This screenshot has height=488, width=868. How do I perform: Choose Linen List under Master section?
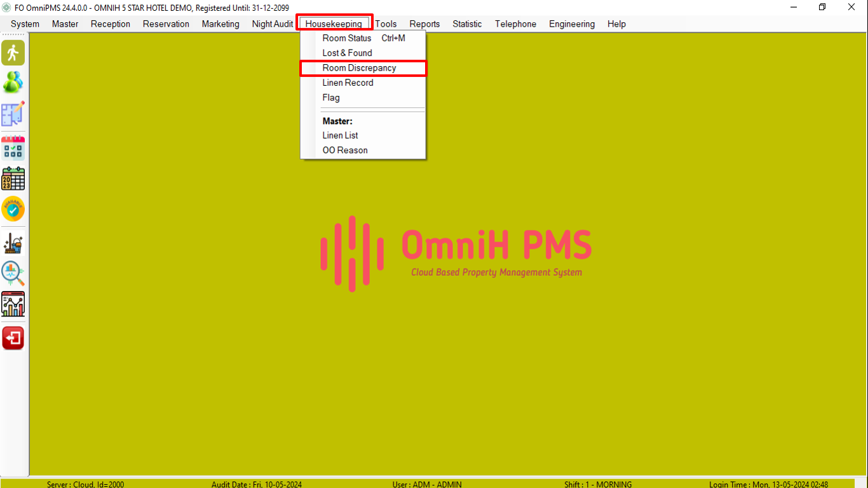pyautogui.click(x=363, y=135)
